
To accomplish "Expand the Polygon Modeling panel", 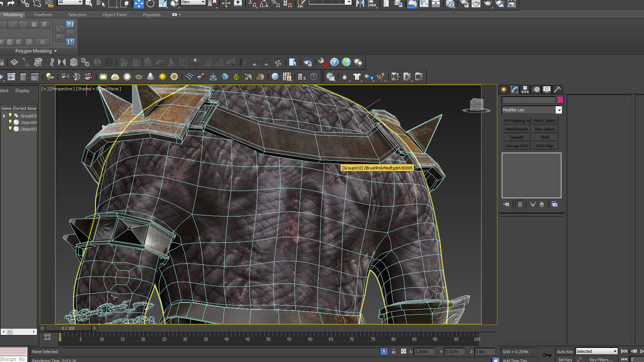I will [36, 51].
